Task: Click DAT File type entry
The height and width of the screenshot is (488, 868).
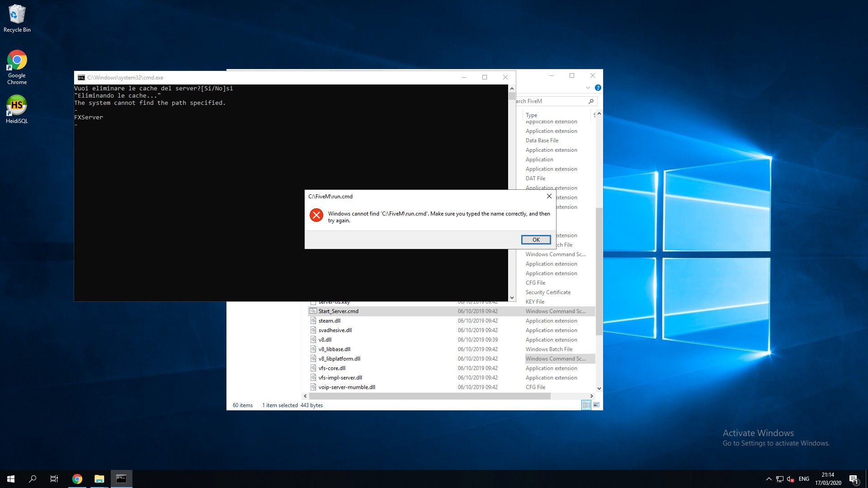Action: [x=535, y=178]
